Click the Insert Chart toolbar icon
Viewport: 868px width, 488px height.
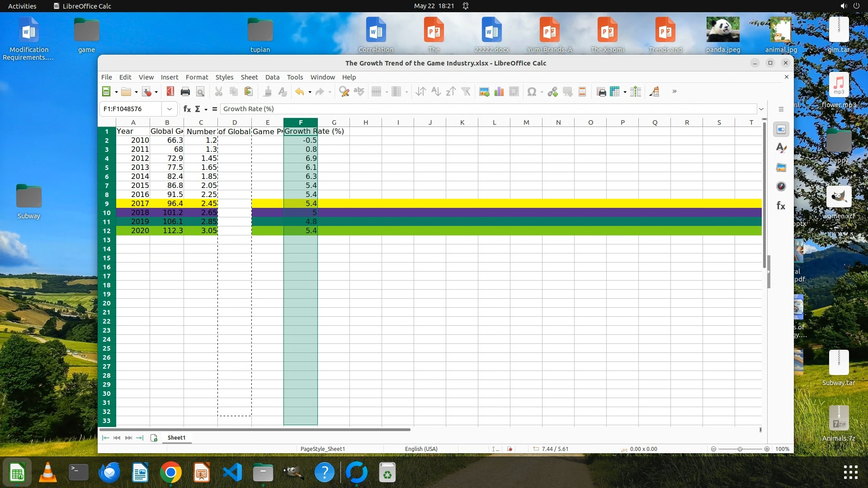coord(499,92)
